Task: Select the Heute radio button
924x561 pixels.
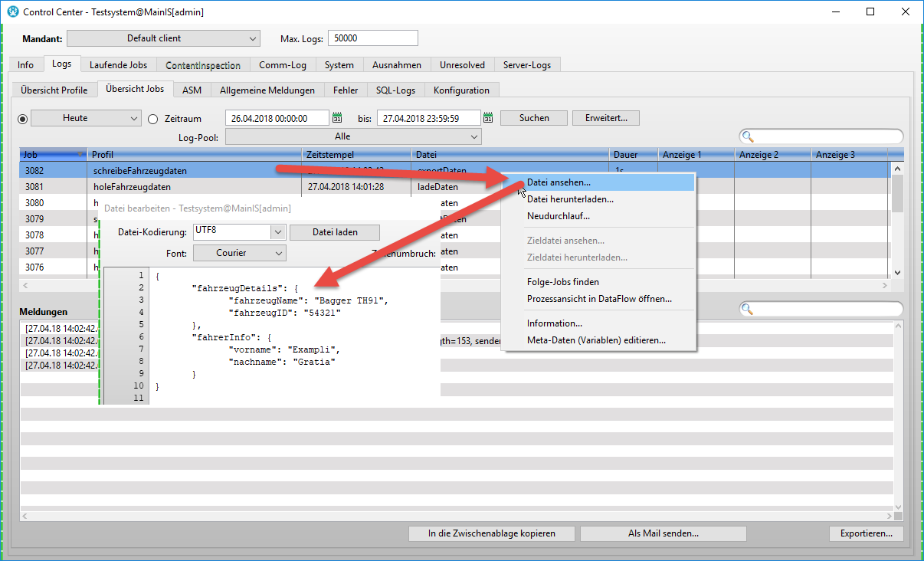Action: point(23,119)
